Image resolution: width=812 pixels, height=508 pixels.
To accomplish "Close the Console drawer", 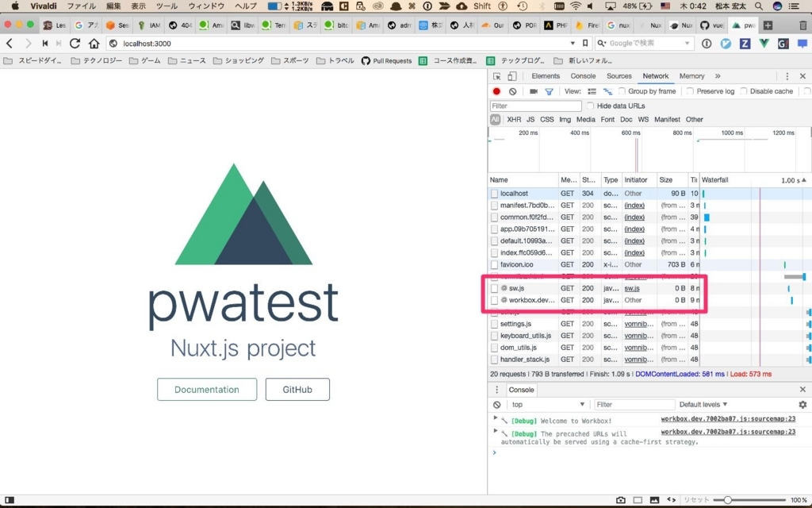I will 802,389.
